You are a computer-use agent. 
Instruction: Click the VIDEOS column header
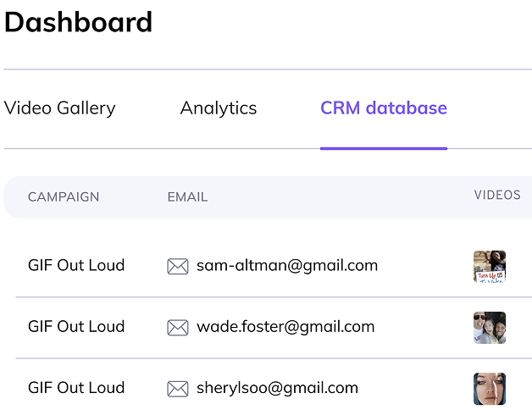[497, 195]
